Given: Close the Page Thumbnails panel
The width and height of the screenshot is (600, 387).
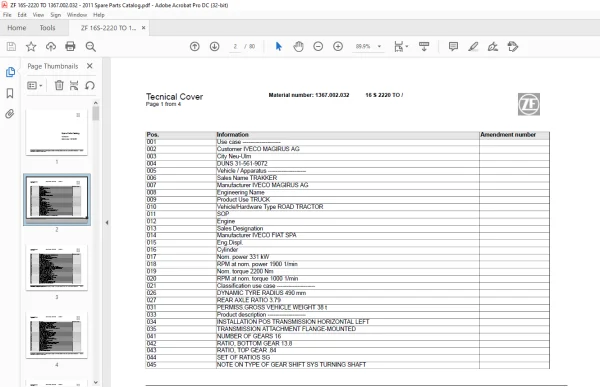Looking at the screenshot, I should click(x=90, y=66).
